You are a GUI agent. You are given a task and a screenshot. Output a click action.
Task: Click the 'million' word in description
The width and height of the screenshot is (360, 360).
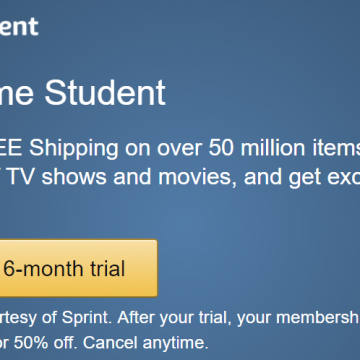coord(275,147)
